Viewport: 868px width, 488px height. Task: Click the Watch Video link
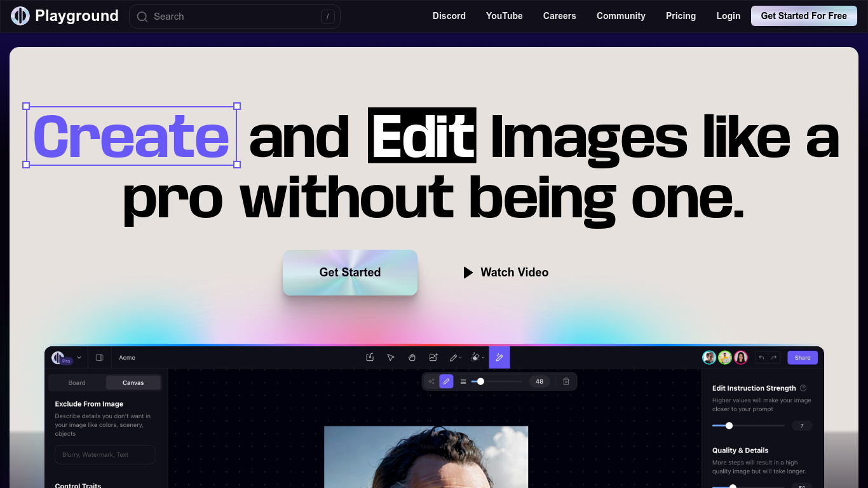pos(506,273)
